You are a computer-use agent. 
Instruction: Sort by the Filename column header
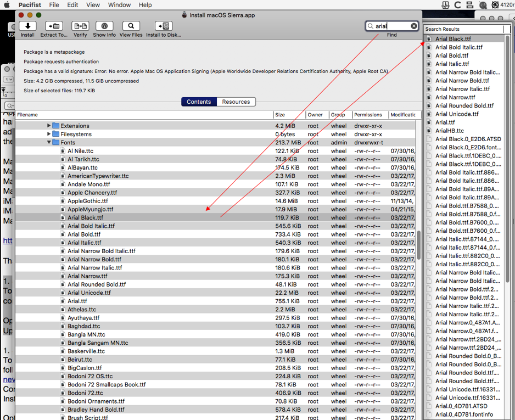pos(144,115)
